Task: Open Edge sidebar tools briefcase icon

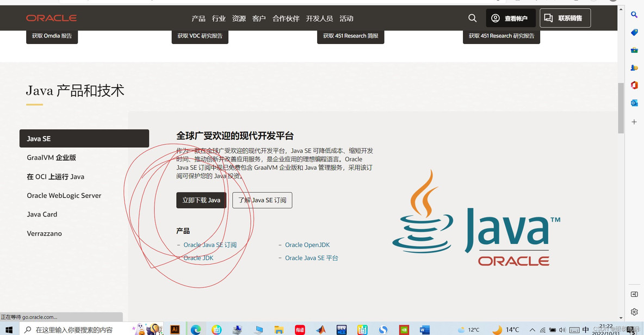Action: pos(634,50)
